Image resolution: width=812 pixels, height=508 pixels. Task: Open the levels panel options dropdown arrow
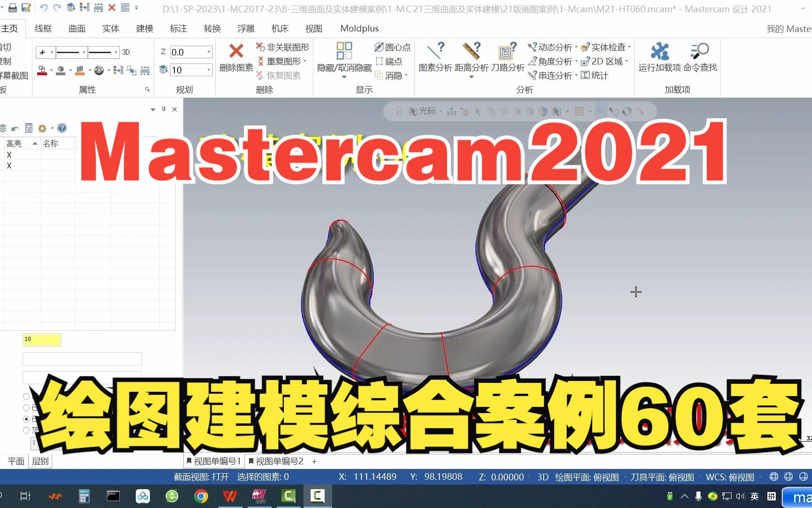pos(153,110)
